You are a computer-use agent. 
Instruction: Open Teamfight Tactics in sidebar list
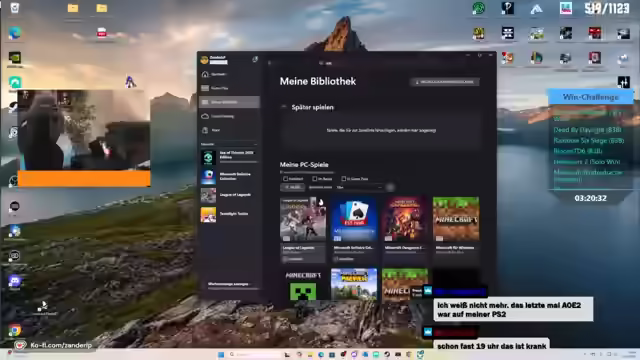(x=229, y=214)
